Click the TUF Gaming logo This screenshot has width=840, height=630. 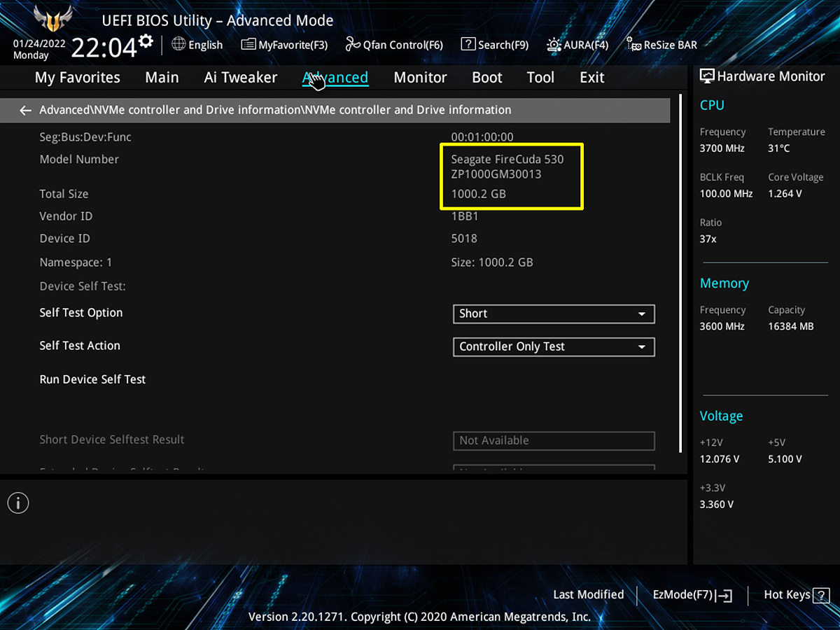click(52, 19)
